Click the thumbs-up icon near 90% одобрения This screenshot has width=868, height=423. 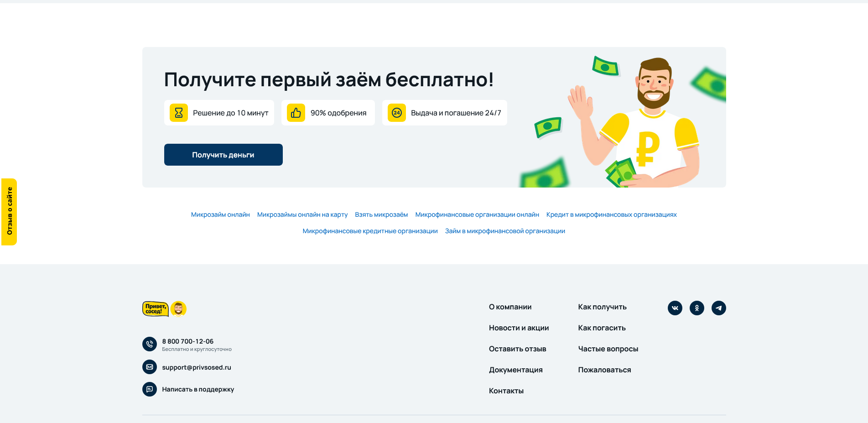tap(296, 113)
